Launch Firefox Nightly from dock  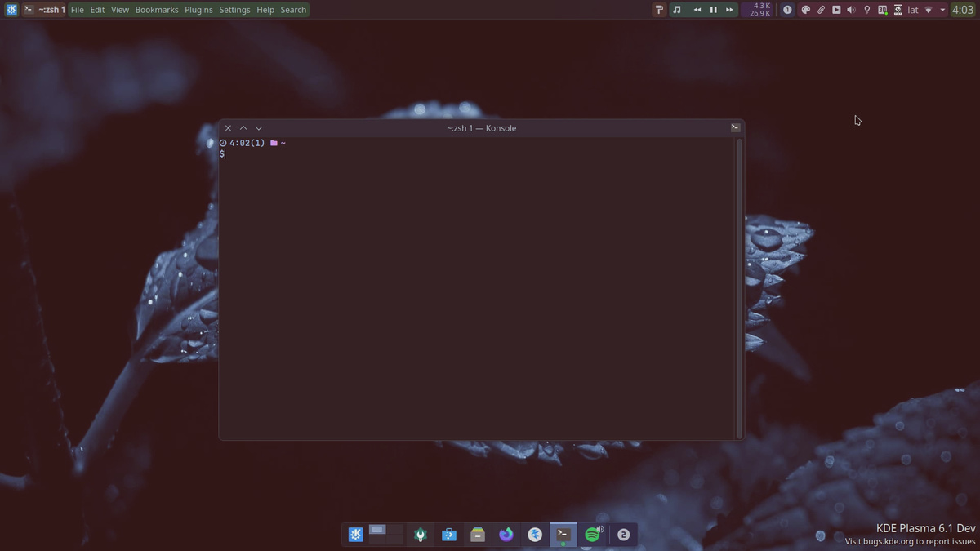pyautogui.click(x=506, y=535)
